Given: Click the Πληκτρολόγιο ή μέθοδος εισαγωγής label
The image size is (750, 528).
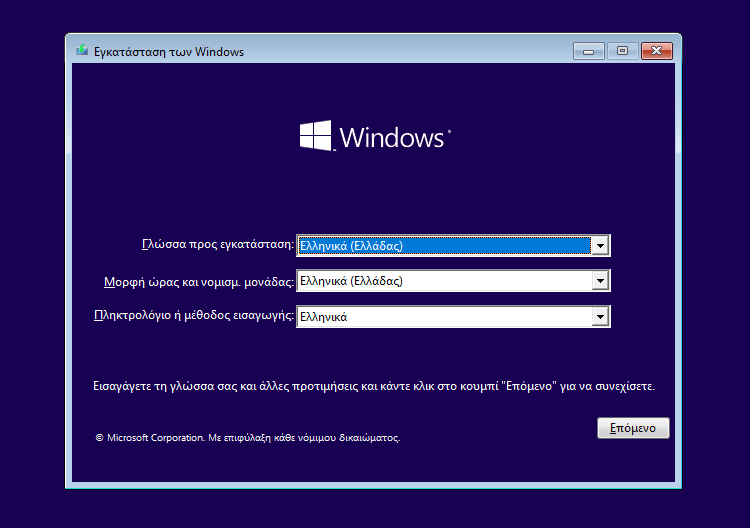Looking at the screenshot, I should pyautogui.click(x=194, y=315).
